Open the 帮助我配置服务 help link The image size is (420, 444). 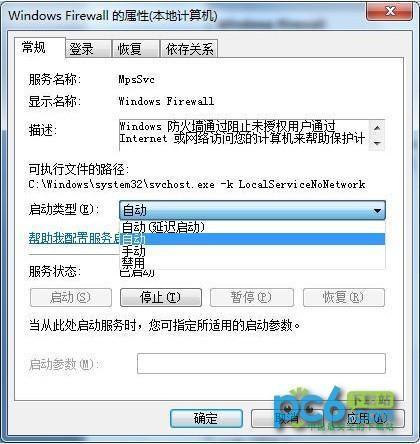75,238
